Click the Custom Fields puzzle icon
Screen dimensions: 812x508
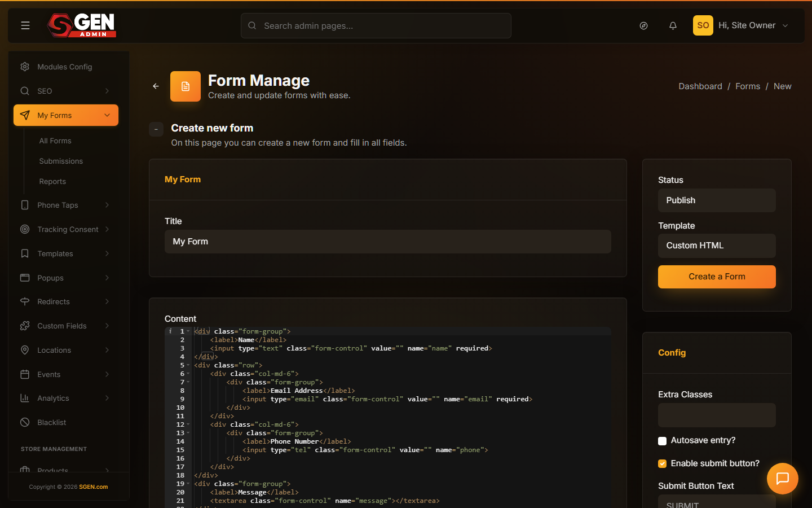point(25,326)
